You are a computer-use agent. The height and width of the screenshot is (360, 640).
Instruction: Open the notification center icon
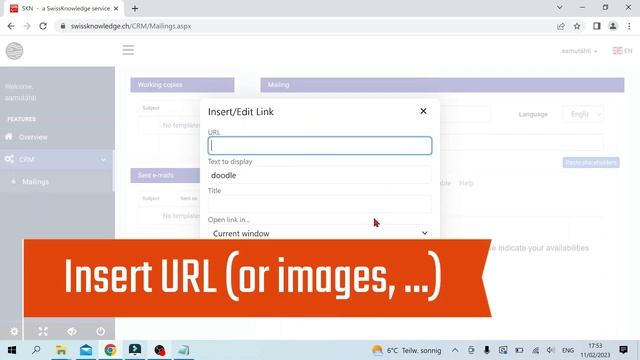pyautogui.click(x=623, y=350)
